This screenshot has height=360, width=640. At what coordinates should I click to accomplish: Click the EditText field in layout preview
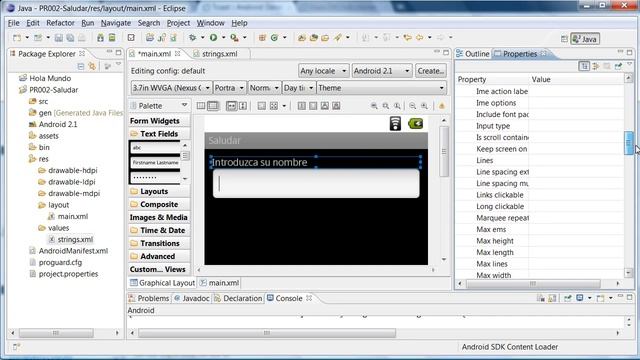(316, 184)
